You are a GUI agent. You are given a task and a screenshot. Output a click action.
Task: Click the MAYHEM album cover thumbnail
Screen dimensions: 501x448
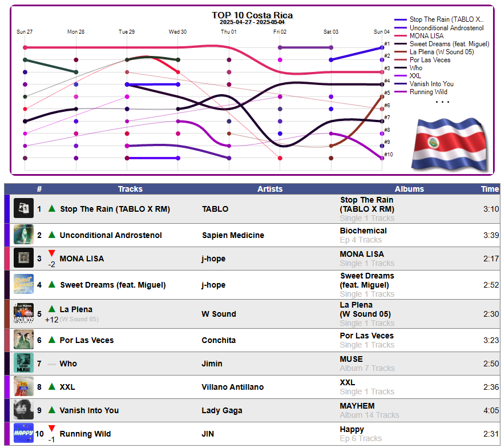[23, 410]
